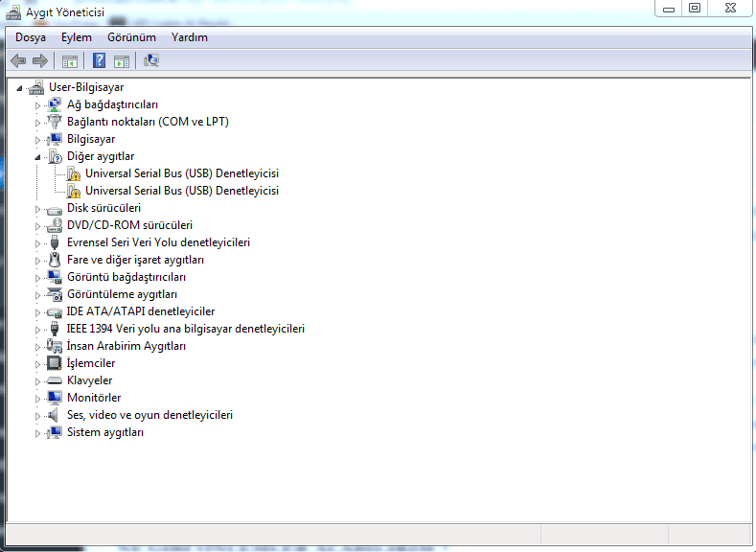This screenshot has height=552, width=756.
Task: Click the show/hide action pane icon
Action: click(122, 61)
